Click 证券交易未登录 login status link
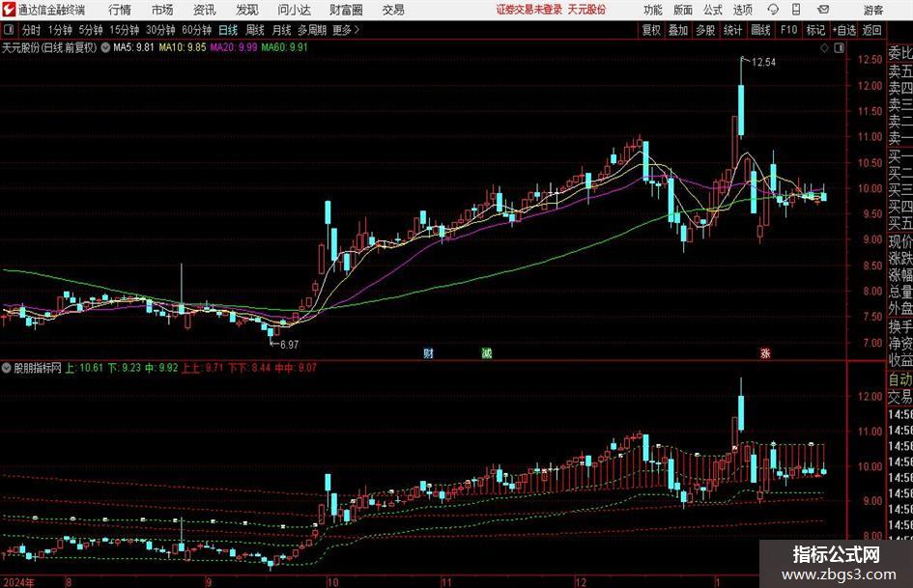Image resolution: width=913 pixels, height=588 pixels. pyautogui.click(x=529, y=10)
